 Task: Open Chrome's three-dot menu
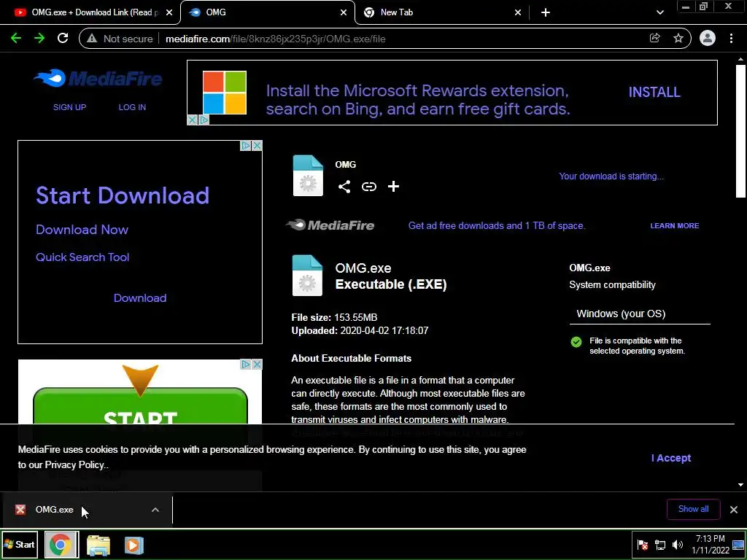731,39
